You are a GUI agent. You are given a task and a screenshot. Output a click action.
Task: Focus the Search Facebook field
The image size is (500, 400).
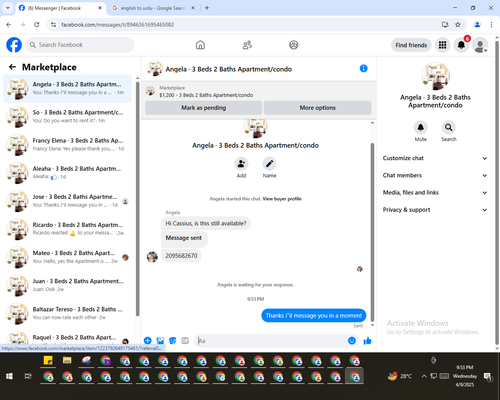[80, 45]
